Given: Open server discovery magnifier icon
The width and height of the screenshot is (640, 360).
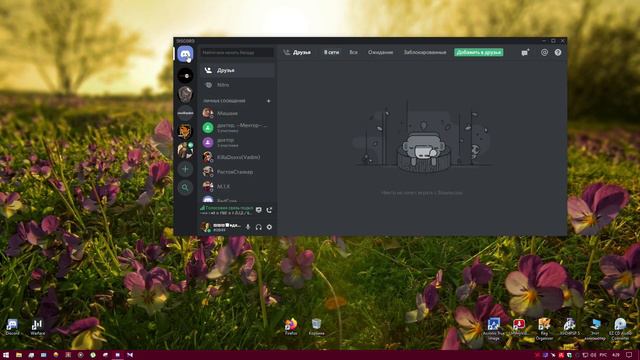Looking at the screenshot, I should 185,188.
